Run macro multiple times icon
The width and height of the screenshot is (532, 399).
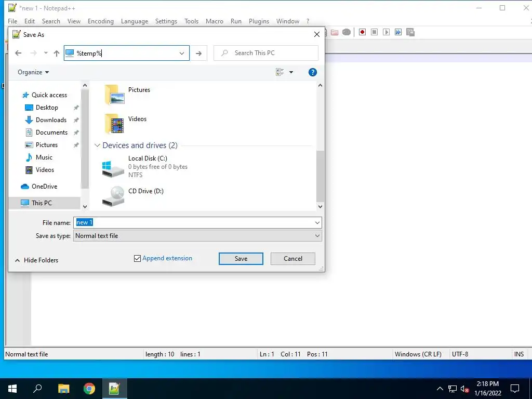point(398,32)
